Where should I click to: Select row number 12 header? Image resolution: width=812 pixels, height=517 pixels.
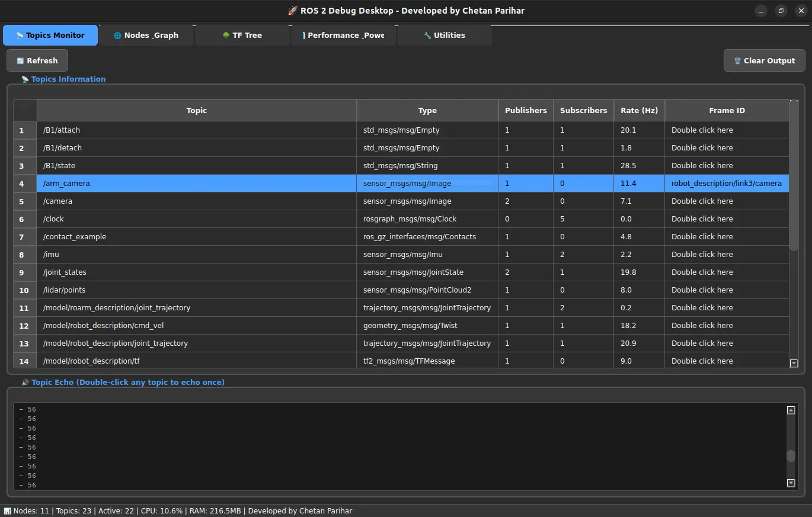pos(24,326)
